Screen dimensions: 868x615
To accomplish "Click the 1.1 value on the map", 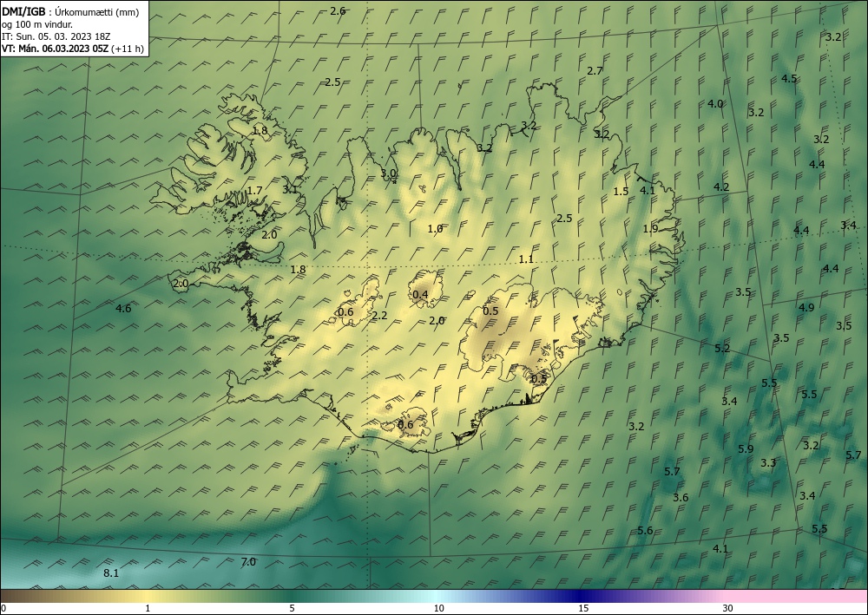I will coord(526,258).
